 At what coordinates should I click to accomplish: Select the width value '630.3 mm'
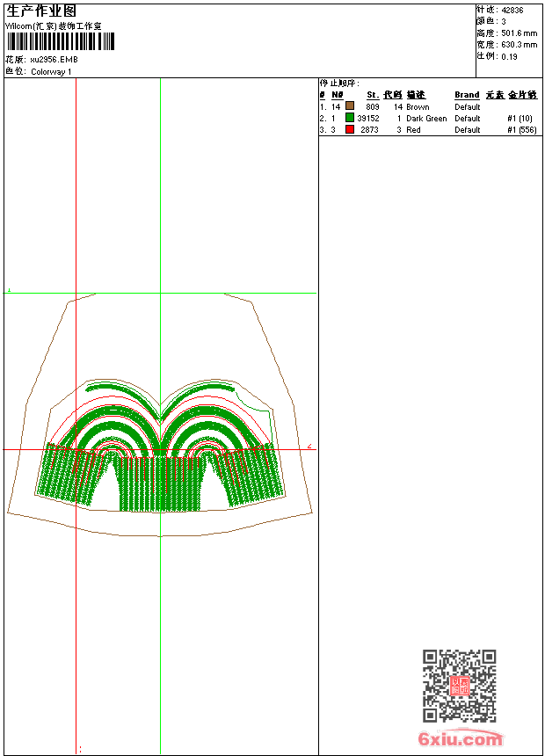(x=519, y=45)
